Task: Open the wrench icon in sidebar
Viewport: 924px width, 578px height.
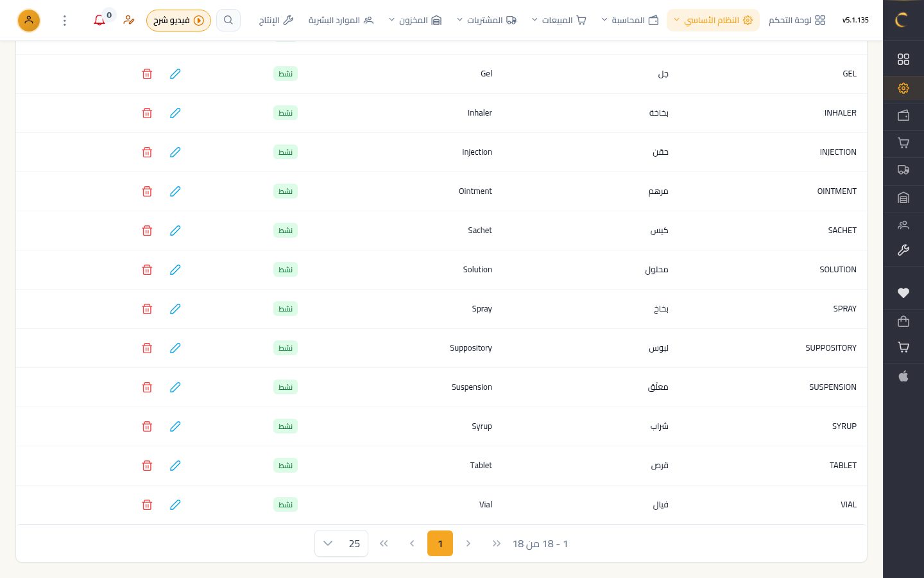Action: pos(903,250)
